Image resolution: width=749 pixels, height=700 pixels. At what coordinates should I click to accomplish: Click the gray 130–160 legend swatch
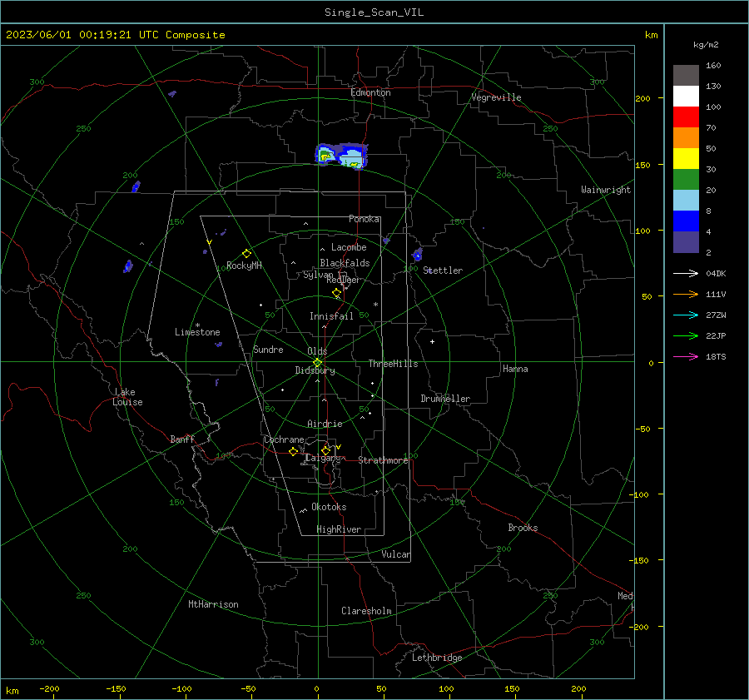[686, 76]
